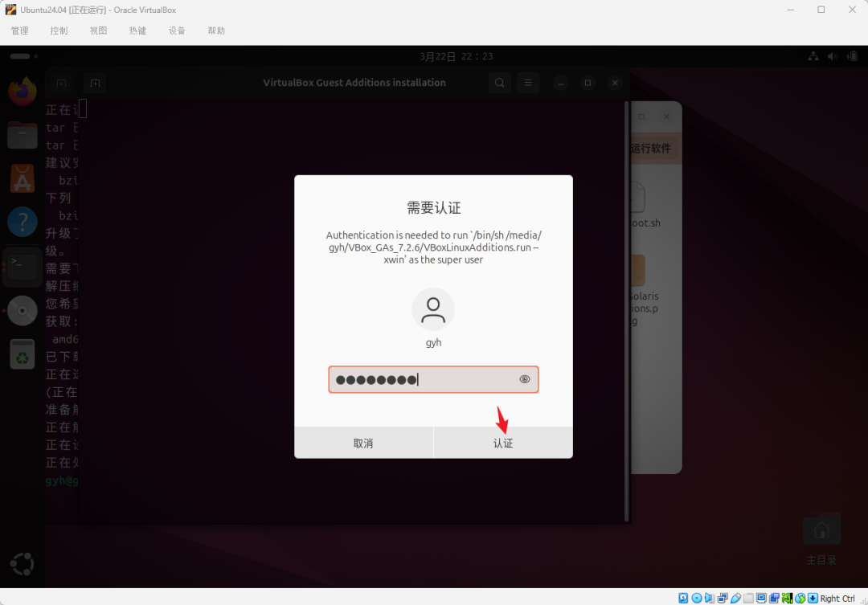Open search in the Guest Additions window
This screenshot has height=605, width=868.
tap(499, 83)
